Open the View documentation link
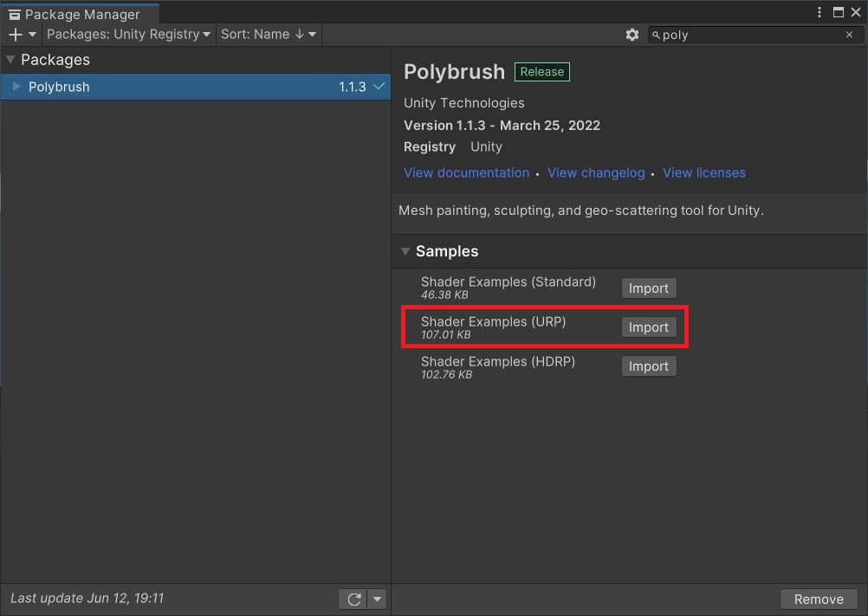The height and width of the screenshot is (616, 868). 466,172
